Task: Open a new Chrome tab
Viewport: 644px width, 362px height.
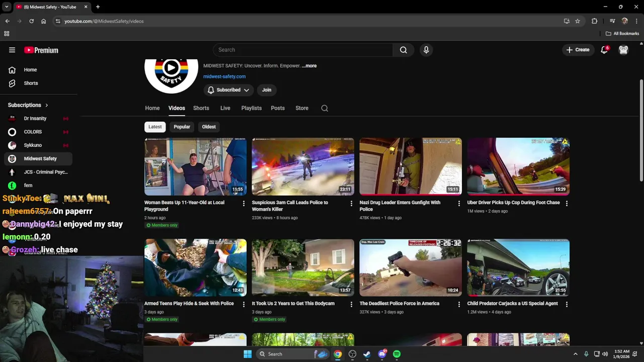Action: pyautogui.click(x=98, y=7)
